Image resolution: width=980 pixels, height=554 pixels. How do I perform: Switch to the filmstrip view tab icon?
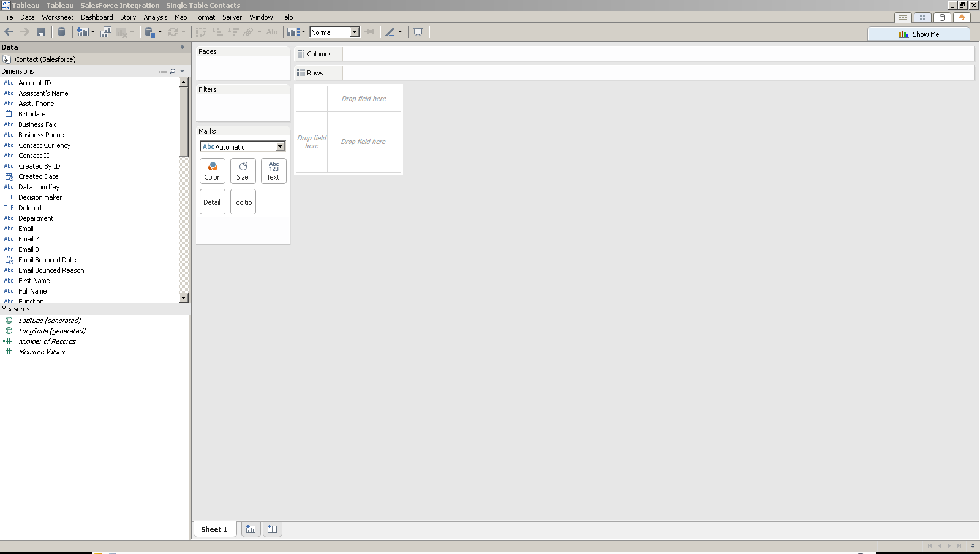point(903,17)
